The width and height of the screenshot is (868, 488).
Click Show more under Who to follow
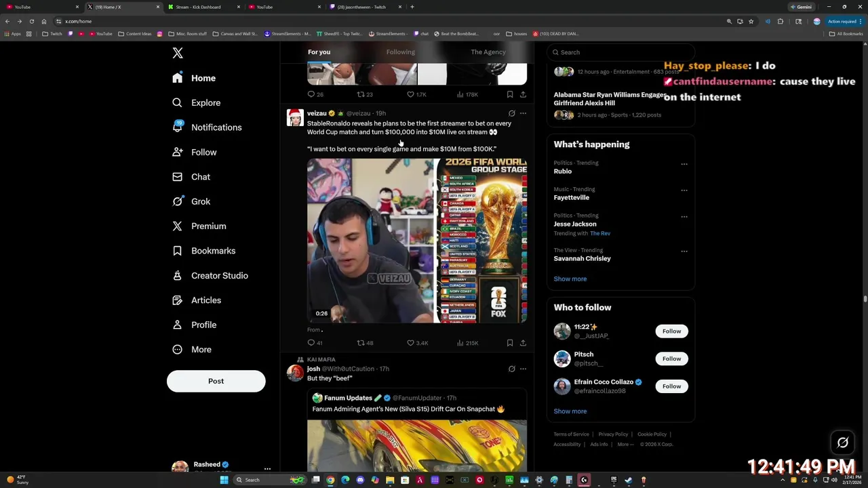[x=570, y=411]
